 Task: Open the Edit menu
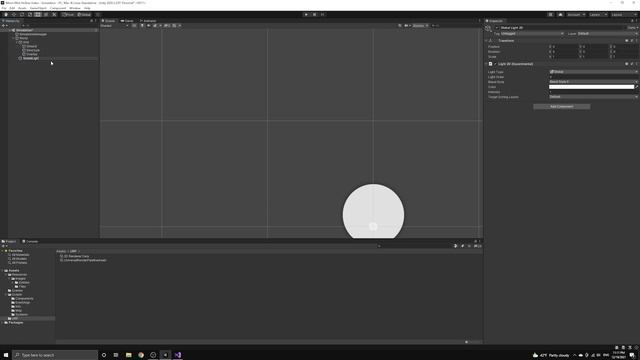12,8
